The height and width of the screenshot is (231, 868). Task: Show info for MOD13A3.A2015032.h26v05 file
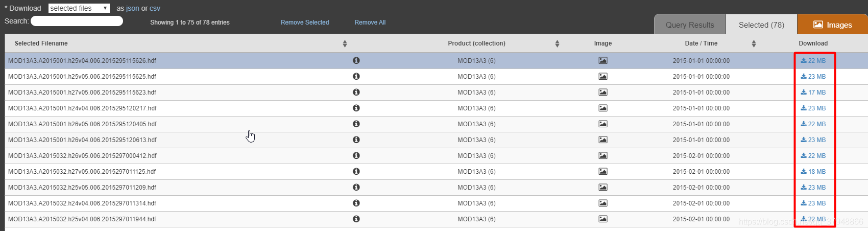point(356,155)
